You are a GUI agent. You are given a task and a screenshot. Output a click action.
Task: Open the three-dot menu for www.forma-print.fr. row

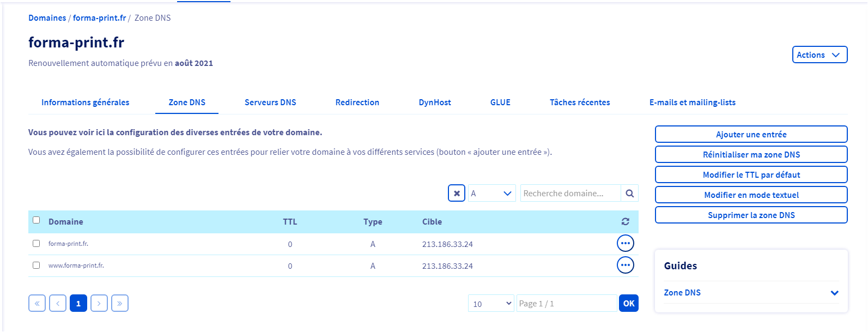[625, 265]
